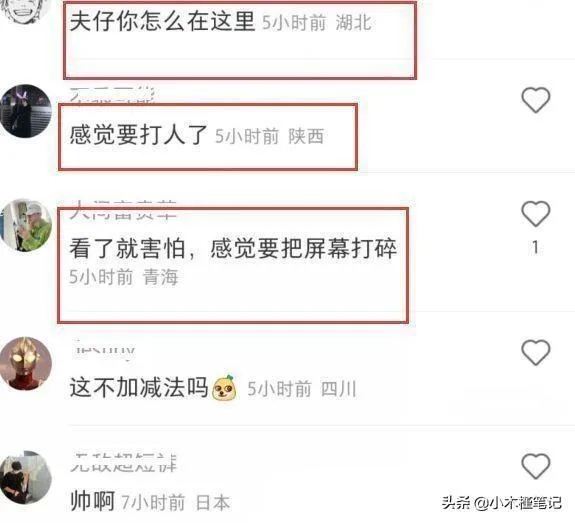Tap the heart beside "看了就害怕" comment

[x=536, y=213]
